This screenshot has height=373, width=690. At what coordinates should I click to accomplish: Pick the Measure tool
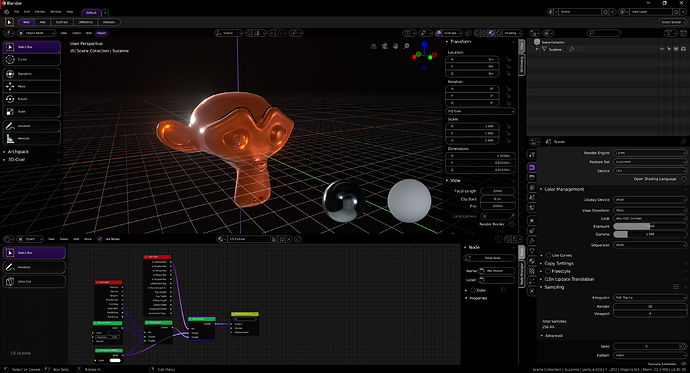coord(32,139)
